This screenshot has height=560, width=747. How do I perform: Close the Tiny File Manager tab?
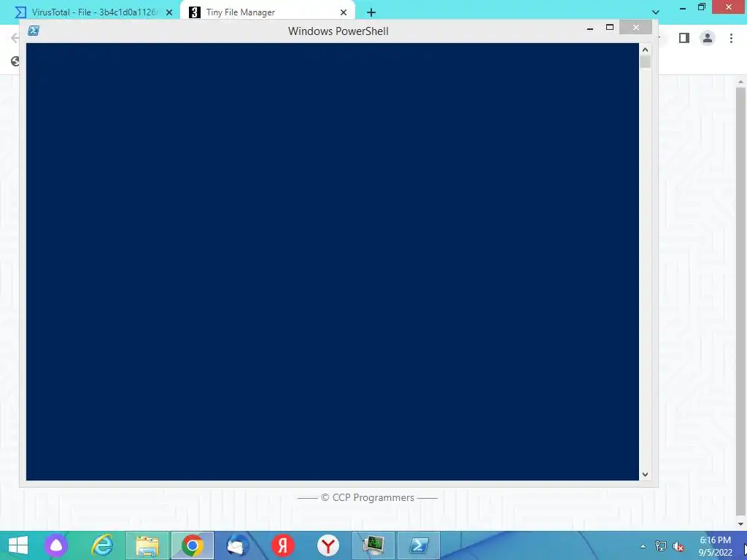tap(344, 12)
